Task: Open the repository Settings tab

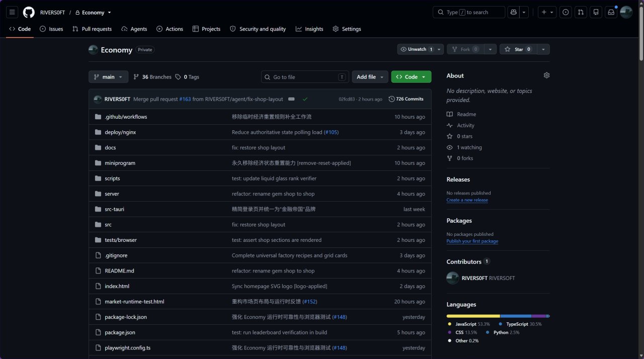Action: click(347, 29)
